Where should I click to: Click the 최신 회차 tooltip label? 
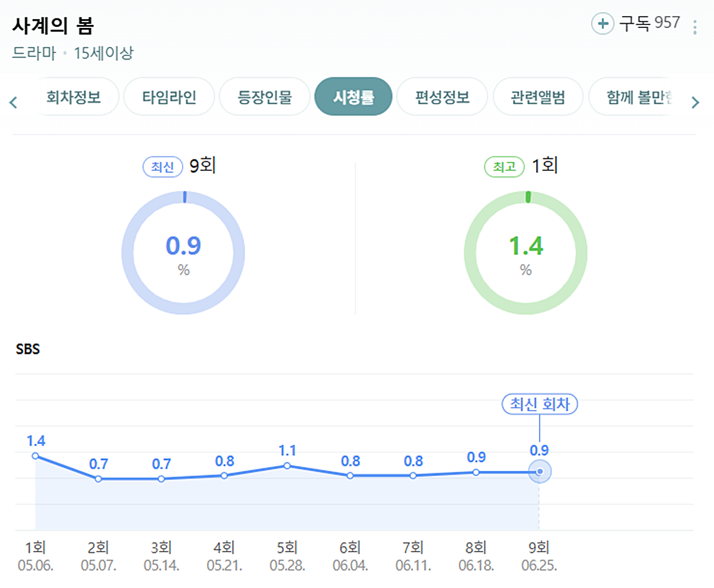pyautogui.click(x=540, y=405)
